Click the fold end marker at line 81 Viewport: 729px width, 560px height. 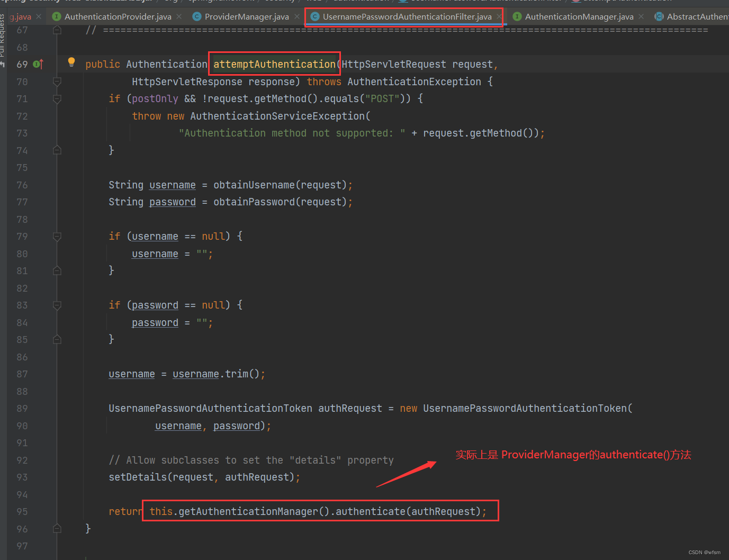point(57,271)
